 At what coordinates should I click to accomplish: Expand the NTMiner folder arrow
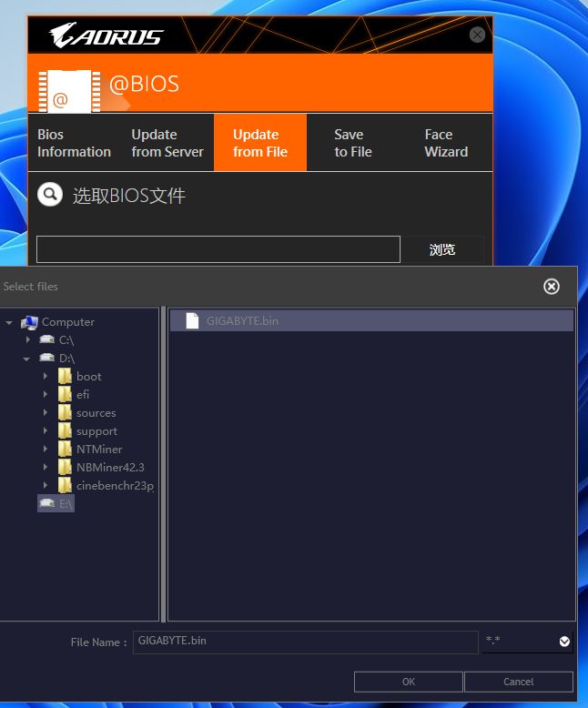pos(46,449)
